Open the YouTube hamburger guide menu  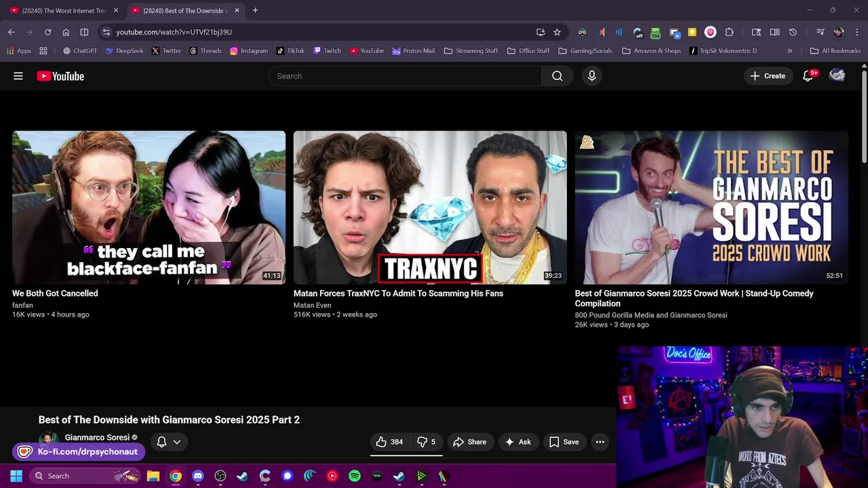pos(18,76)
